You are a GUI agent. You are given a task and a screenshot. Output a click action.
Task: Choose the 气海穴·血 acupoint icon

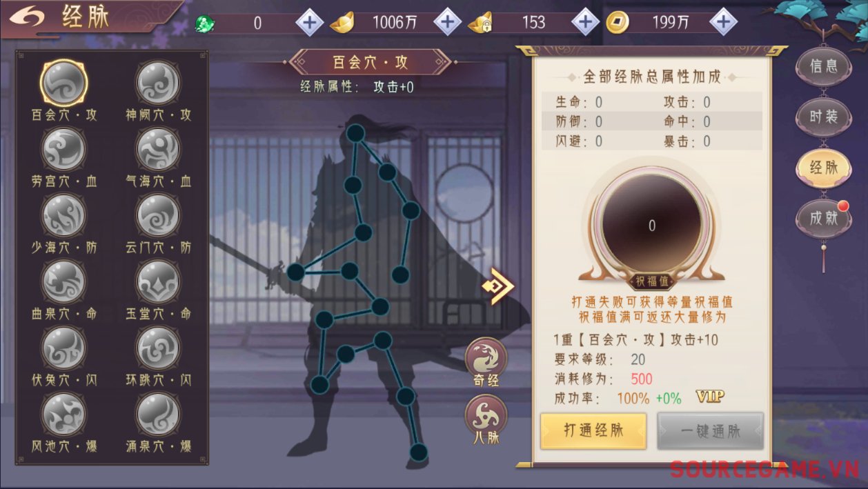pyautogui.click(x=158, y=149)
